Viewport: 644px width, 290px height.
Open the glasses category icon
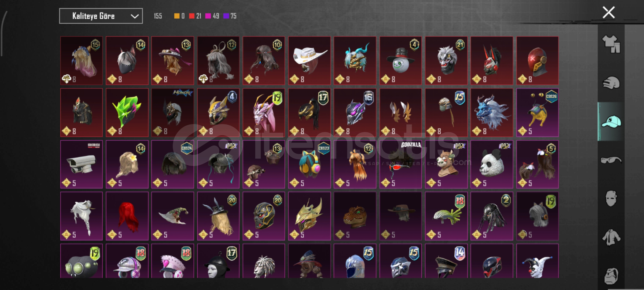(611, 160)
